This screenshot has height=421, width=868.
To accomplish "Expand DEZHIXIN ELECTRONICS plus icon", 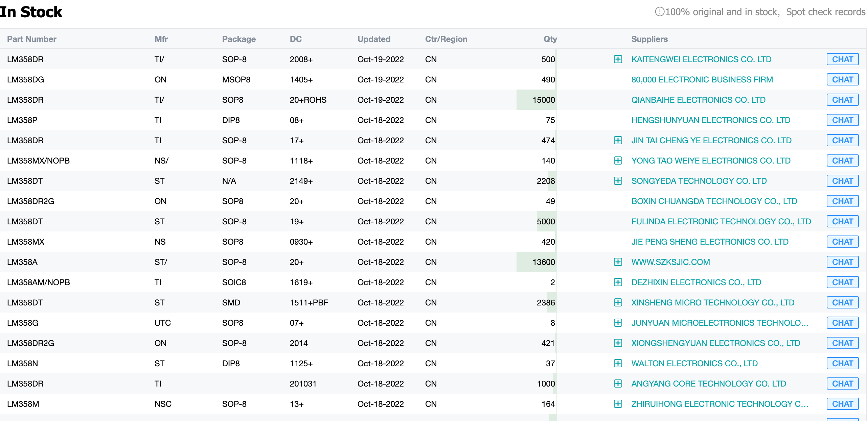I will [618, 282].
